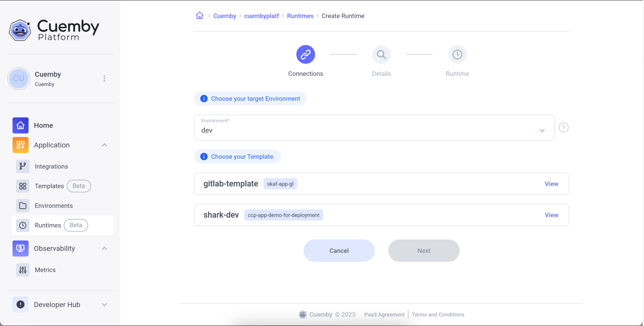Click the Metrics sliders icon

point(23,270)
